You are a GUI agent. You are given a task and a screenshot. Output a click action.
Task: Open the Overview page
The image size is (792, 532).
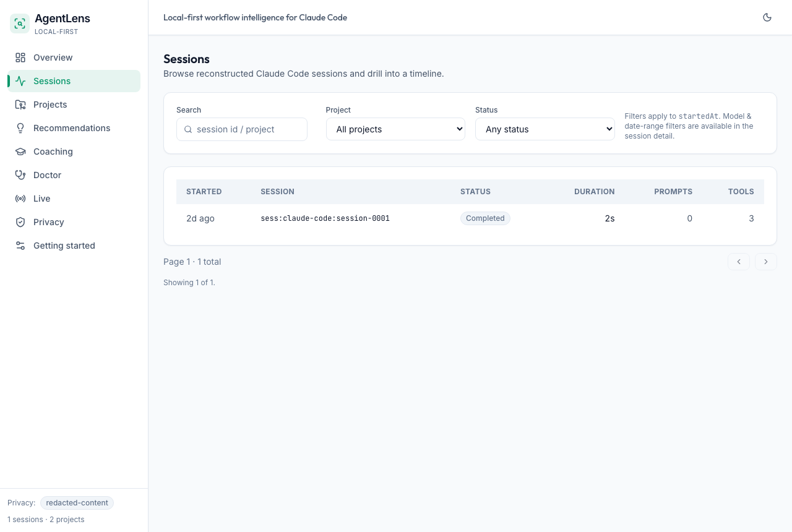(x=74, y=58)
